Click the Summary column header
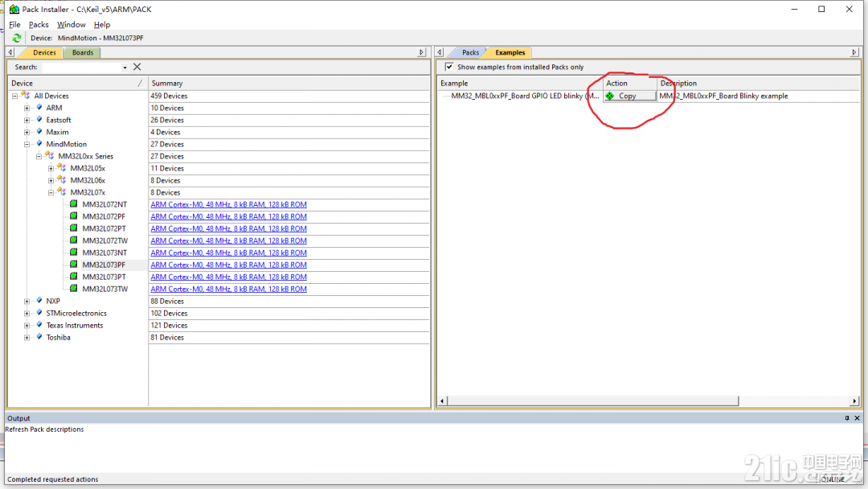This screenshot has height=489, width=868. point(289,83)
